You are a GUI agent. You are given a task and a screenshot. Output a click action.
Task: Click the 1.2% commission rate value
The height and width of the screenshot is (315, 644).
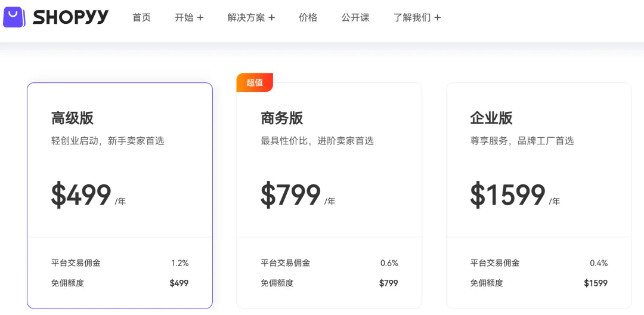point(179,263)
